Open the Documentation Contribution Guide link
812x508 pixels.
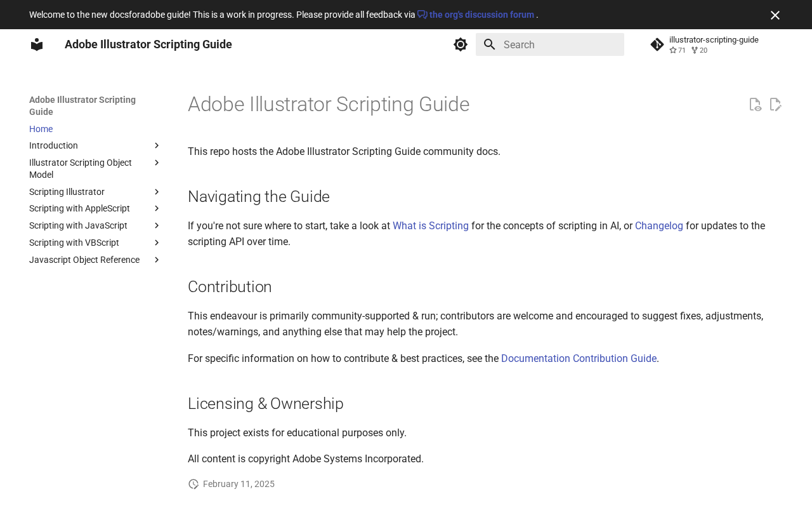579,359
